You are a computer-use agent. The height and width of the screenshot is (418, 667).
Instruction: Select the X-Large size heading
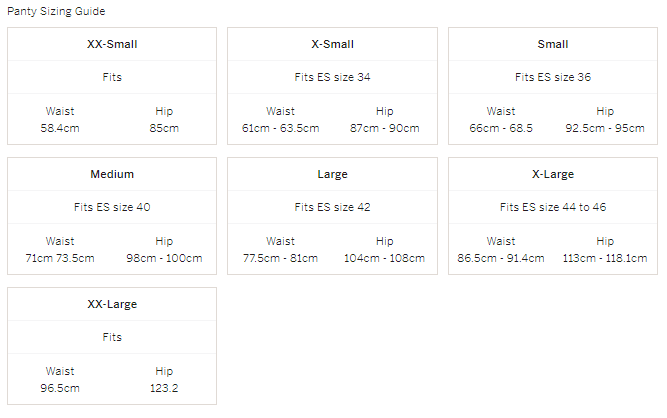coord(553,174)
